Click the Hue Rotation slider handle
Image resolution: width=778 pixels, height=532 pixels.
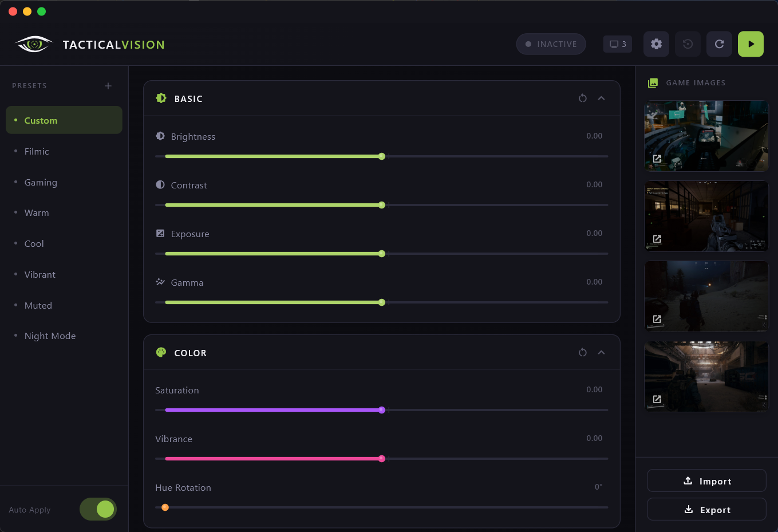(x=165, y=507)
